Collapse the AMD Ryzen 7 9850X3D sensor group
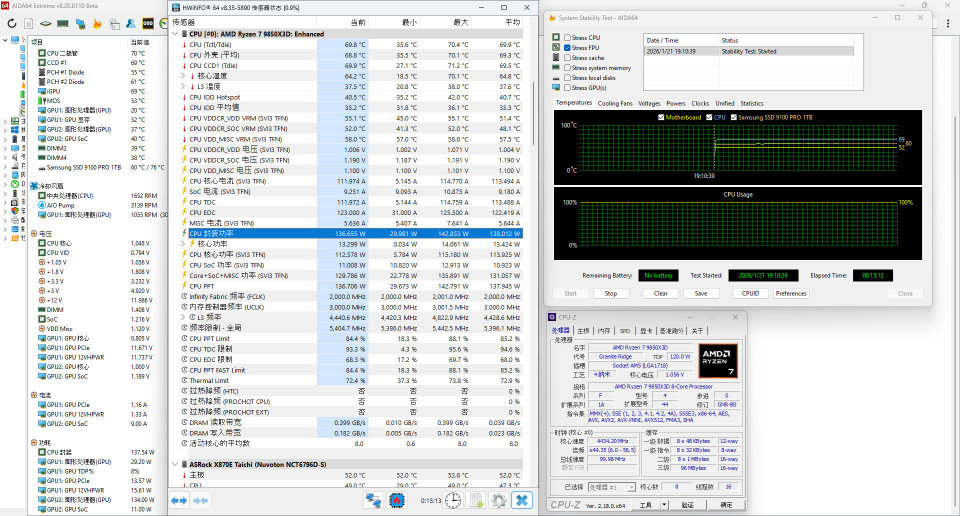Screen dimensions: 960x516 [175, 34]
